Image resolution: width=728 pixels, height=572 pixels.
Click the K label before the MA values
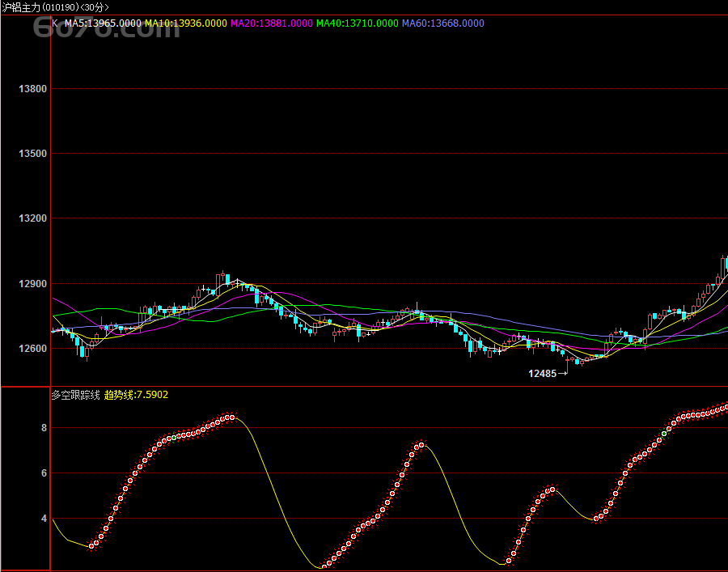(55, 23)
